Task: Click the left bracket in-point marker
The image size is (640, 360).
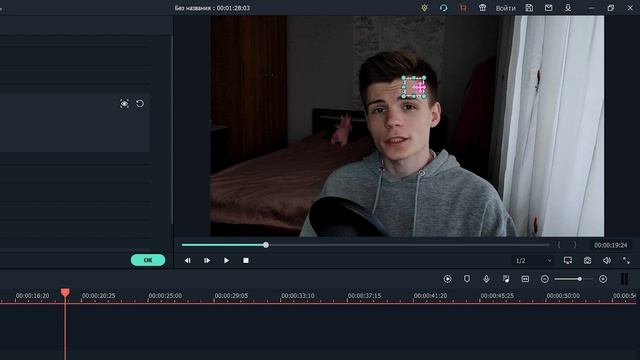Action: 559,245
